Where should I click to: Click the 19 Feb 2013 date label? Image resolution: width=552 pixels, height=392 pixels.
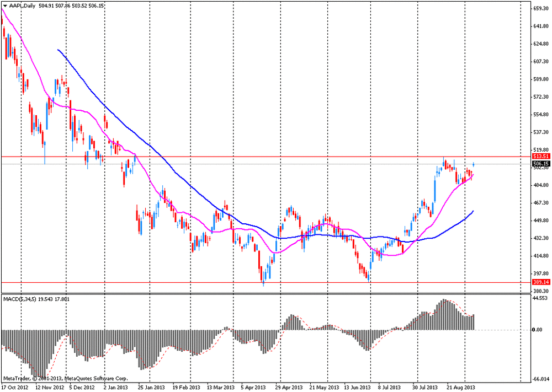[186, 388]
